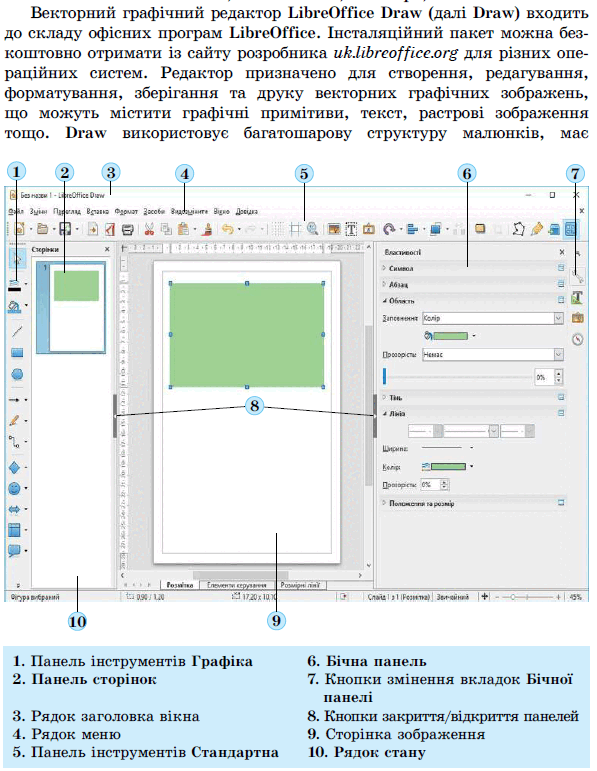Toggle the Glue Points toolbar button
597x771 pixels.
click(x=537, y=229)
